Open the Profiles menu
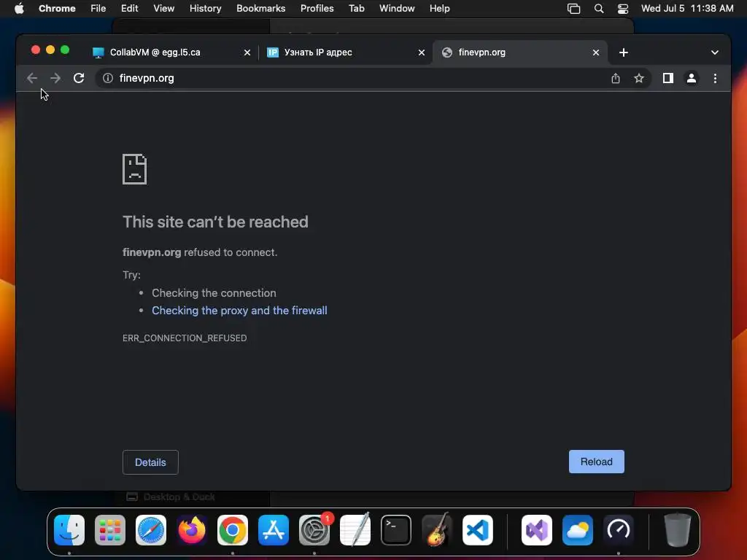 click(x=317, y=9)
